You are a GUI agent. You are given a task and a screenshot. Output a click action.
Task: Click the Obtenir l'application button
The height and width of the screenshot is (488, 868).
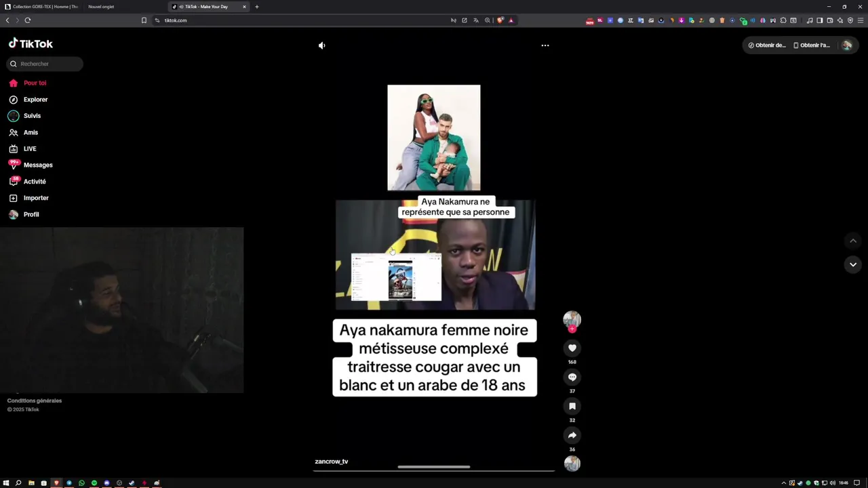tap(812, 45)
